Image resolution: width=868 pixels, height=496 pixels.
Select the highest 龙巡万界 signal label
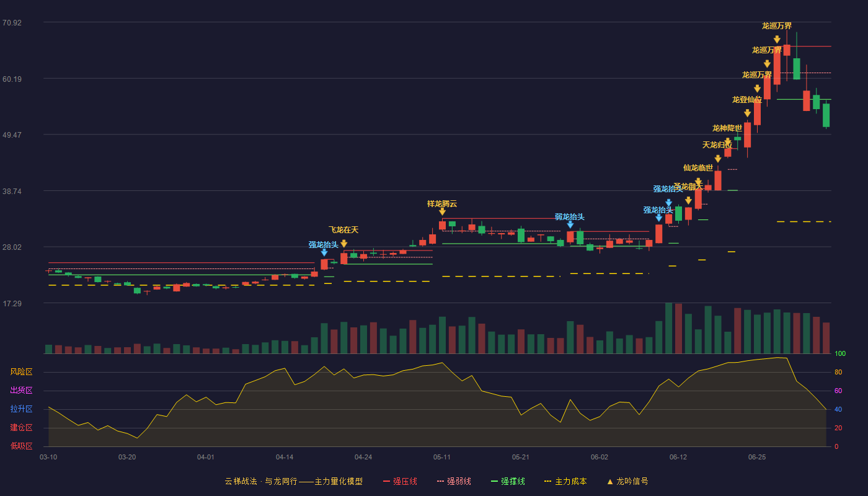point(777,26)
